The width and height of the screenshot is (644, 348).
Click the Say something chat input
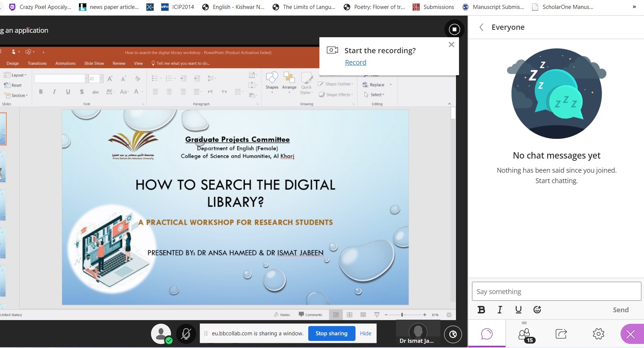click(556, 291)
